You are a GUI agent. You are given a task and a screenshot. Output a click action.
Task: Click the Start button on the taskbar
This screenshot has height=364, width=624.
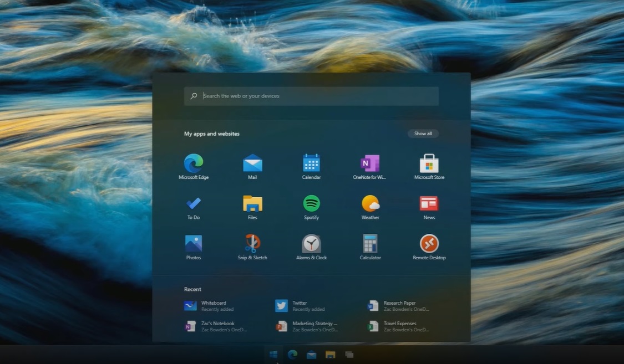273,355
